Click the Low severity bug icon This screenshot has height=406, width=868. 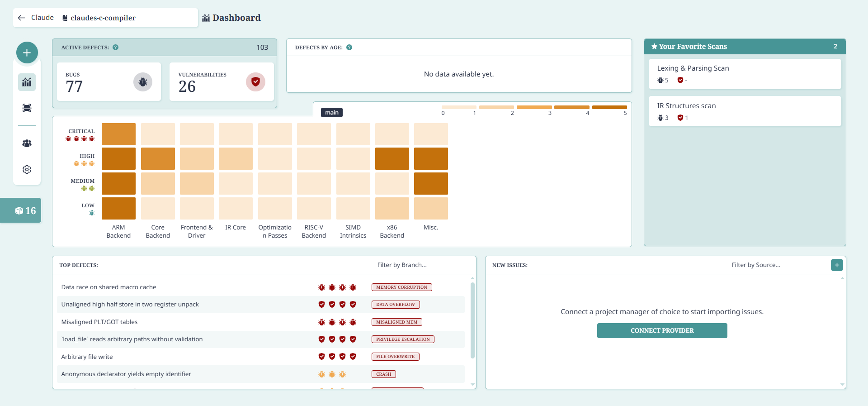[92, 213]
